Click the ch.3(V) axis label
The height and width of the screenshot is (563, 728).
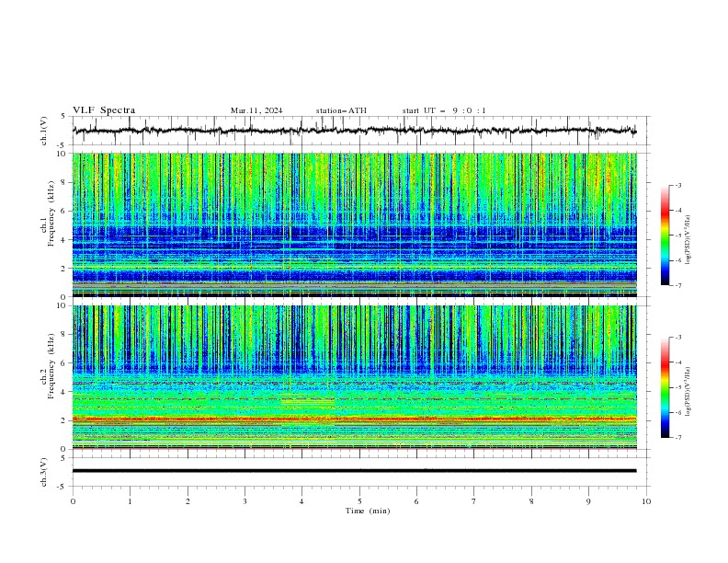tap(44, 472)
